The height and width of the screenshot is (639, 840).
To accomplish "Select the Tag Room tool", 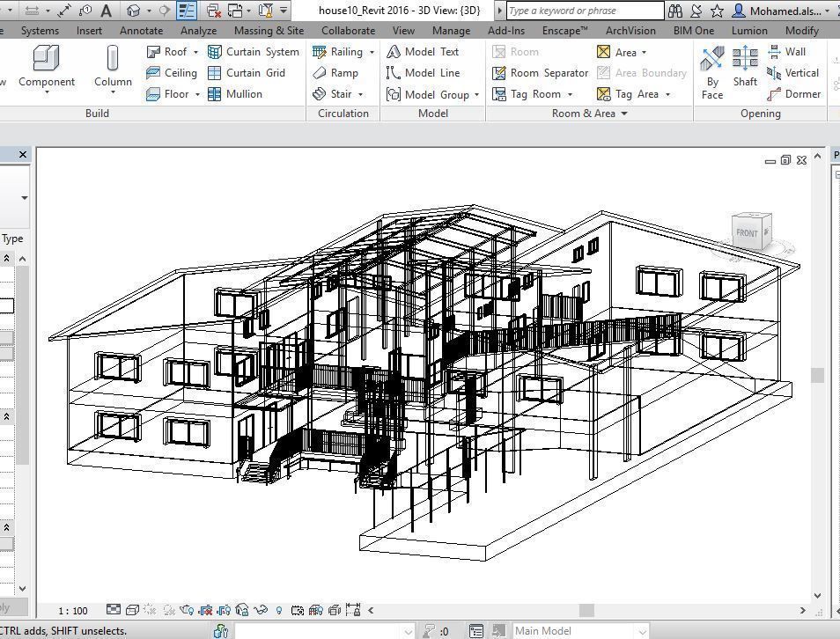I will pyautogui.click(x=527, y=94).
